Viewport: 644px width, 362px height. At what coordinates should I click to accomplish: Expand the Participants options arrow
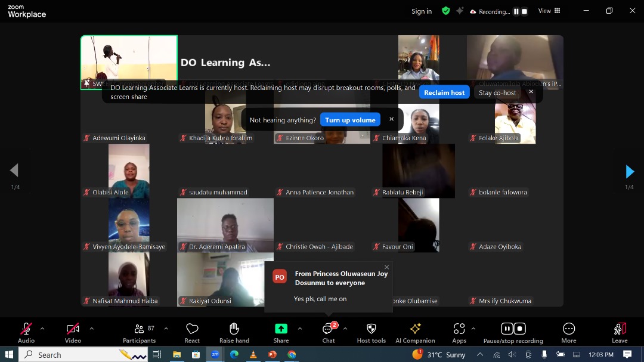click(166, 329)
